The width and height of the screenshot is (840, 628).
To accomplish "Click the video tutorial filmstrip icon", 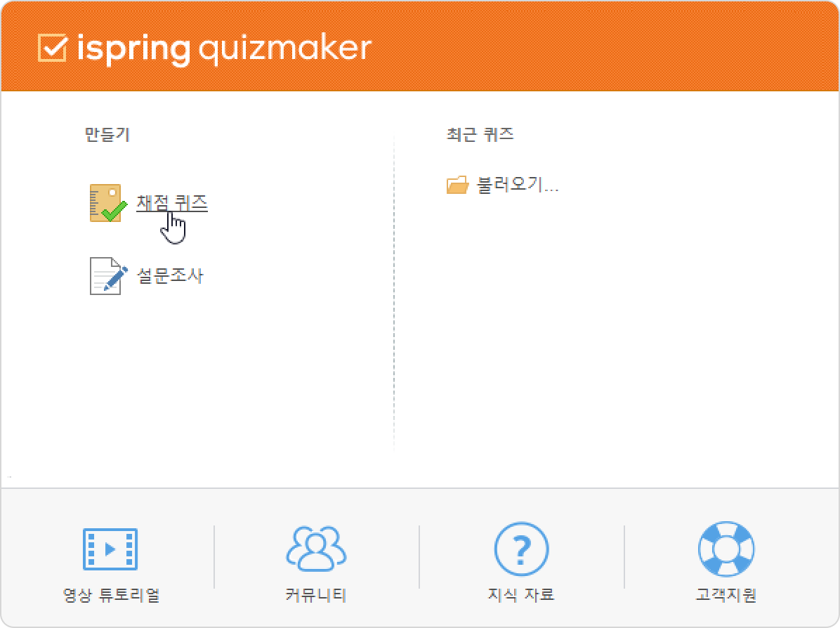I will [110, 549].
